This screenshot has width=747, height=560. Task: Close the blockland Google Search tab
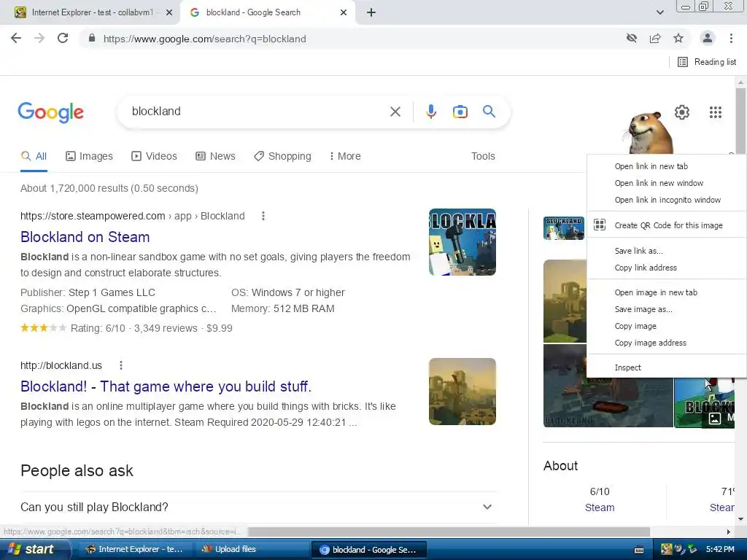[344, 12]
